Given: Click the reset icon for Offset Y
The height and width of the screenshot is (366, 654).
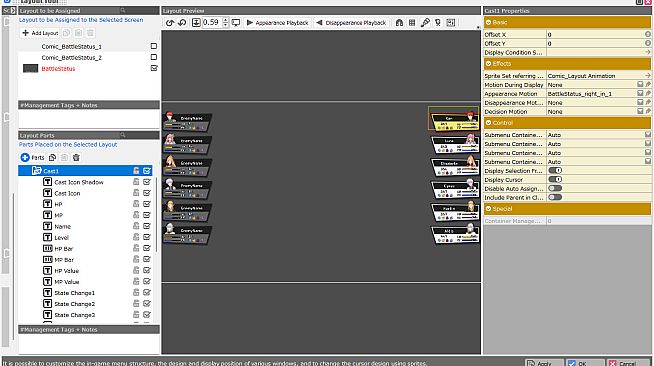Looking at the screenshot, I should pyautogui.click(x=647, y=43).
